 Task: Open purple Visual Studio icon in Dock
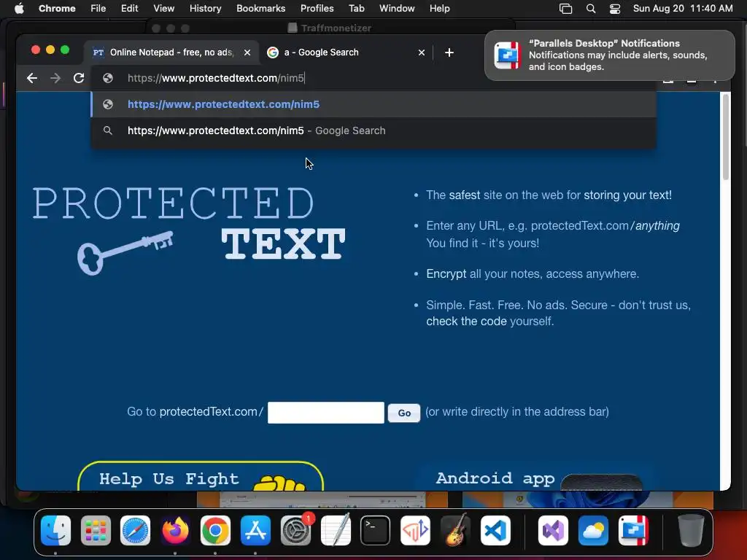[553, 530]
